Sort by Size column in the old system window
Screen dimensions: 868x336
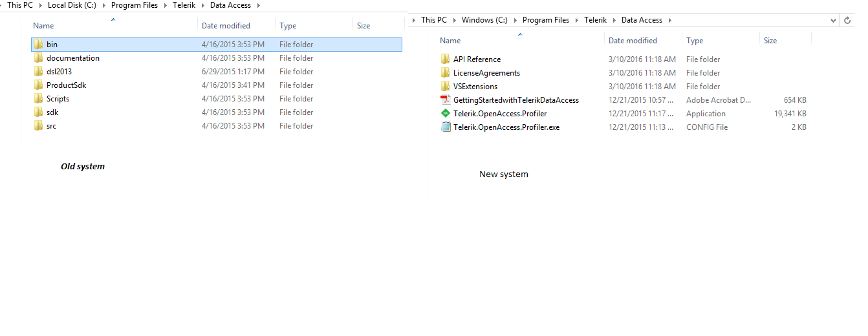363,26
